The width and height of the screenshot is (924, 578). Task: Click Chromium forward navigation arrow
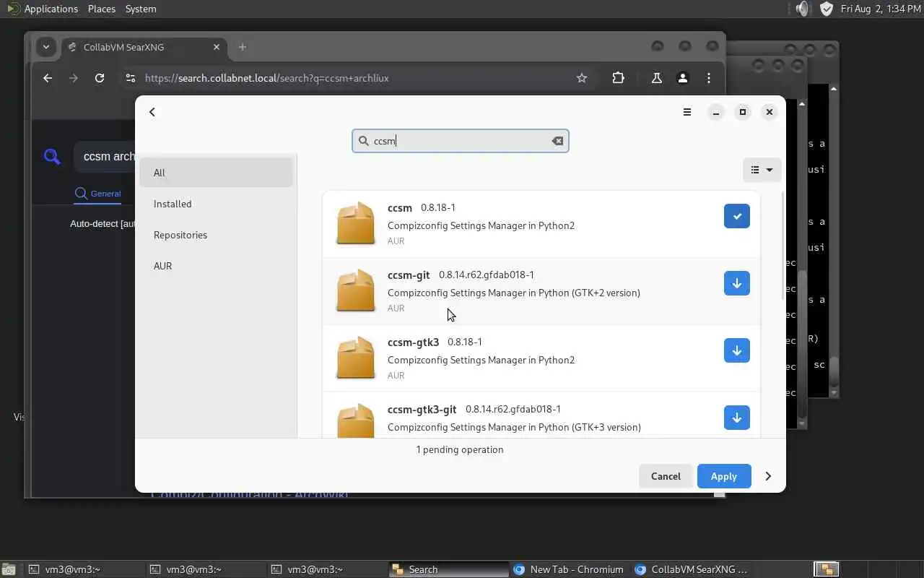[74, 78]
